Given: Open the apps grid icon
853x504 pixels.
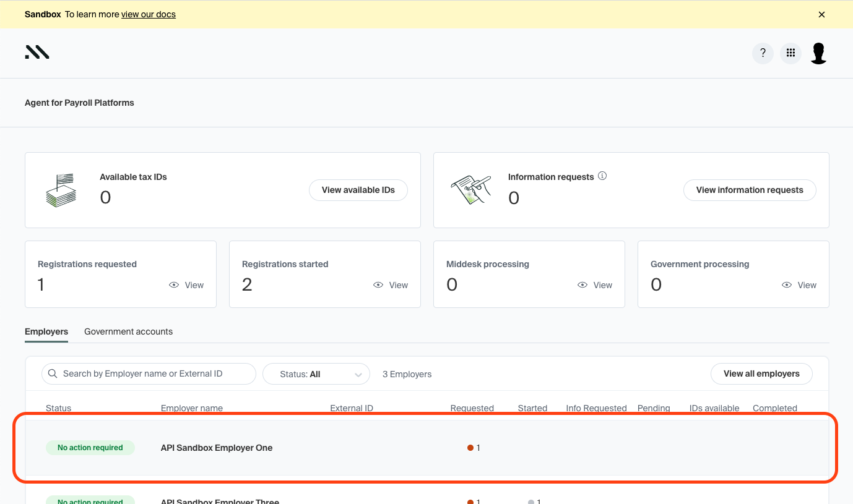Looking at the screenshot, I should click(790, 53).
